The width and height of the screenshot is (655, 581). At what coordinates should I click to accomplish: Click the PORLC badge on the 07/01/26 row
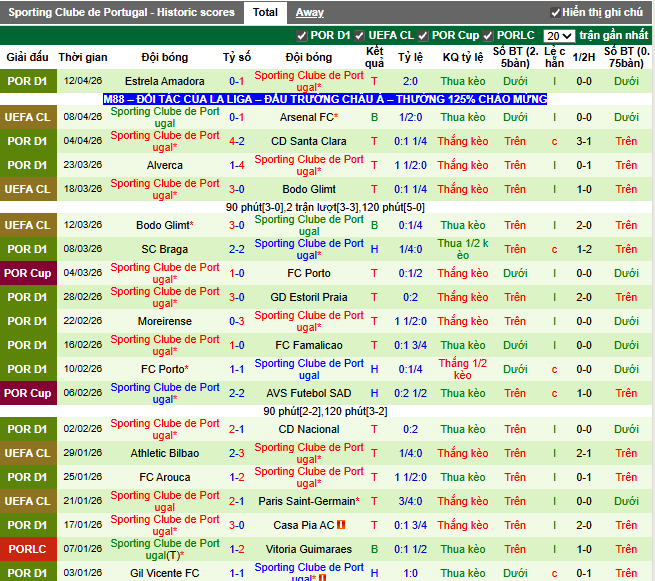click(x=28, y=549)
